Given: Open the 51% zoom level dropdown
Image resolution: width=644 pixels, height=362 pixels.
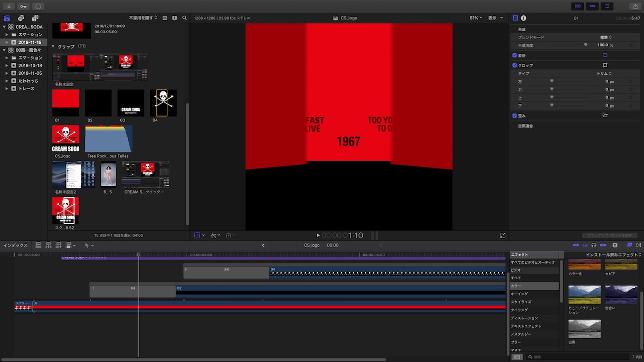Looking at the screenshot, I should click(476, 18).
